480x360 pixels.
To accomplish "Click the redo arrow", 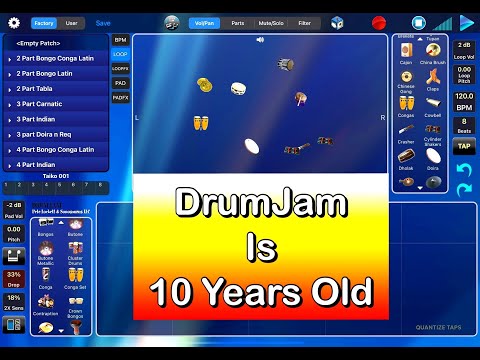I will point(464,189).
